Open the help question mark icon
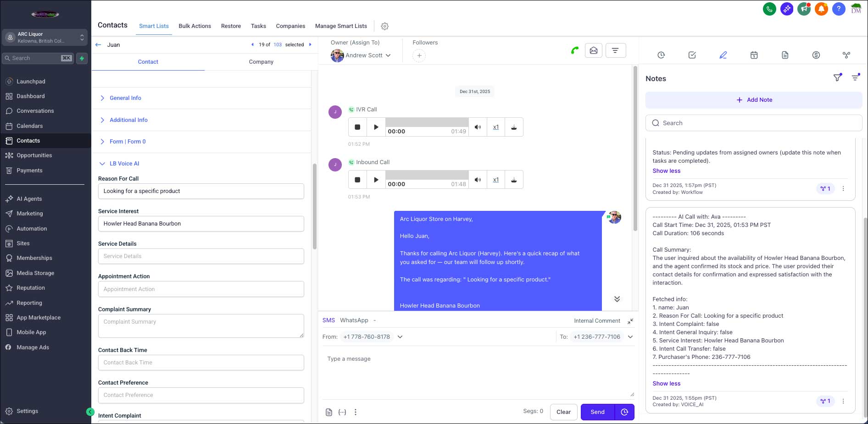 pos(839,9)
